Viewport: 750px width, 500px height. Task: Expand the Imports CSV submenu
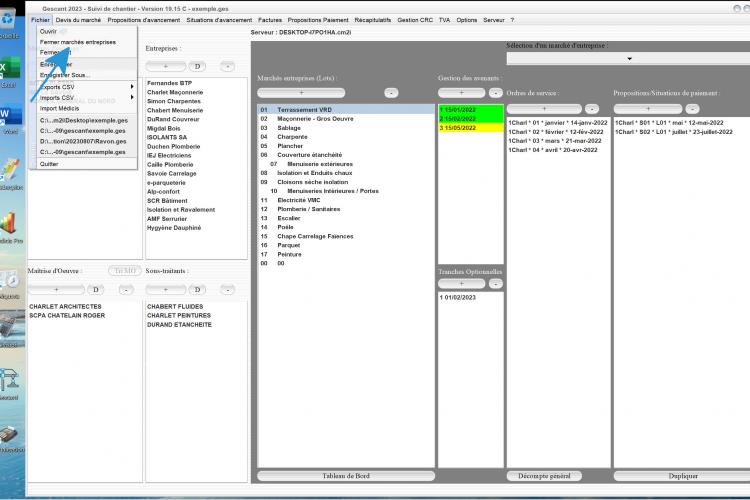[87, 98]
